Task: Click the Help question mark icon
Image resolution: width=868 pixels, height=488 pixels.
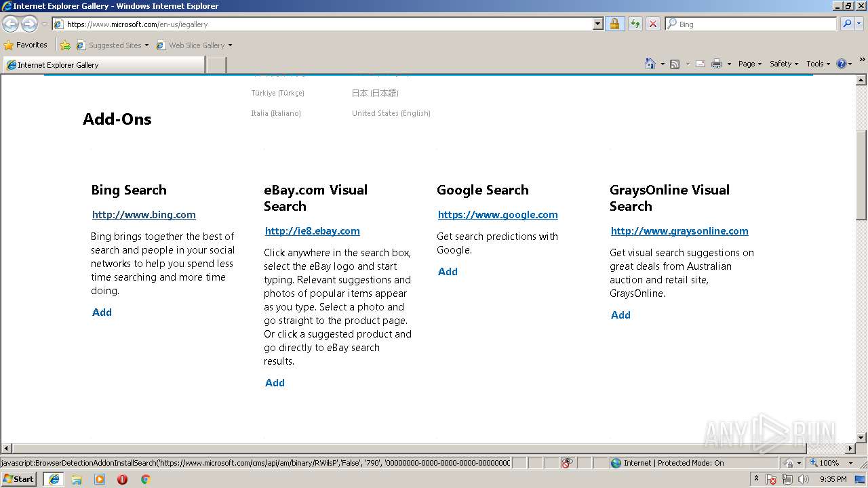Action: click(x=842, y=64)
